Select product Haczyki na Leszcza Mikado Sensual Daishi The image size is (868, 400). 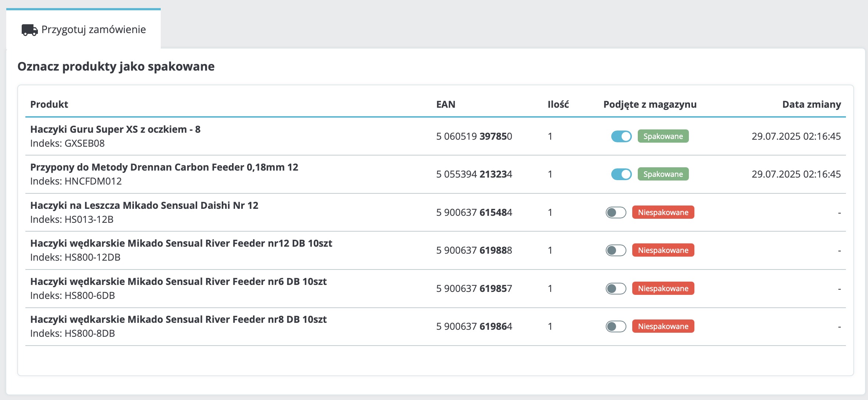pyautogui.click(x=144, y=206)
